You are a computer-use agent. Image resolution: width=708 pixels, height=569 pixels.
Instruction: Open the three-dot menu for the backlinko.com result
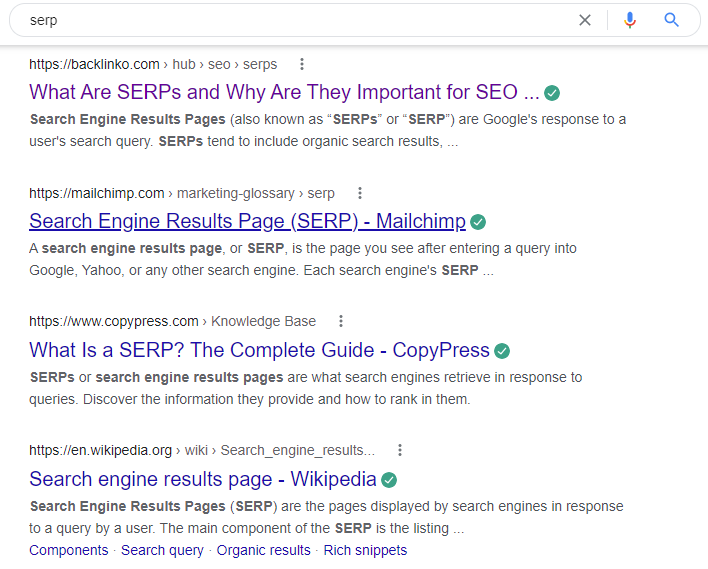tap(302, 64)
